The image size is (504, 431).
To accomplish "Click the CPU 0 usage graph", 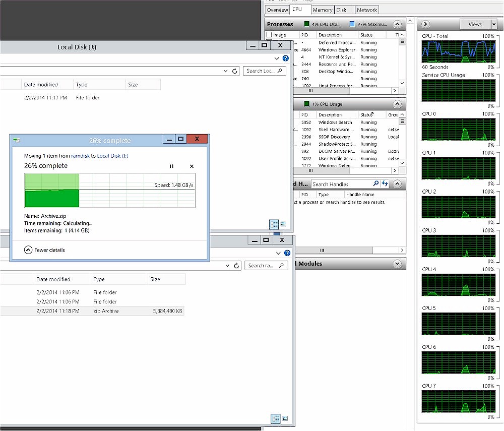I will [x=458, y=129].
